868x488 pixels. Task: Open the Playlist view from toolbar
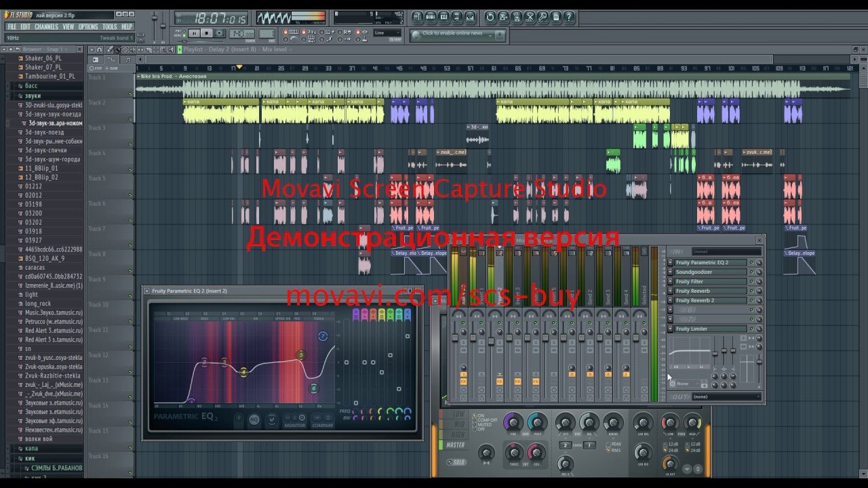418,17
